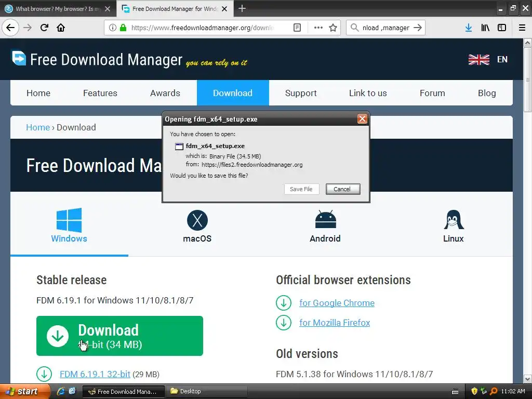Click the security shield tray icon
532x399 pixels.
click(474, 391)
